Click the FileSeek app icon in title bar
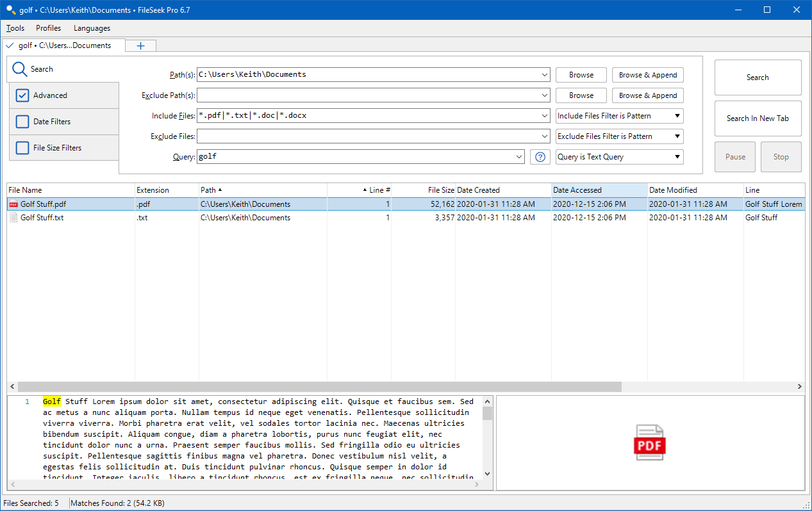Viewport: 812px width, 511px height. [x=10, y=10]
